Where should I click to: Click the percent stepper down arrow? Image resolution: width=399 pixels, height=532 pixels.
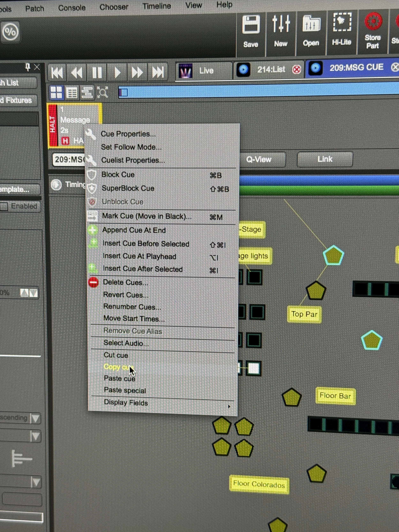click(33, 293)
